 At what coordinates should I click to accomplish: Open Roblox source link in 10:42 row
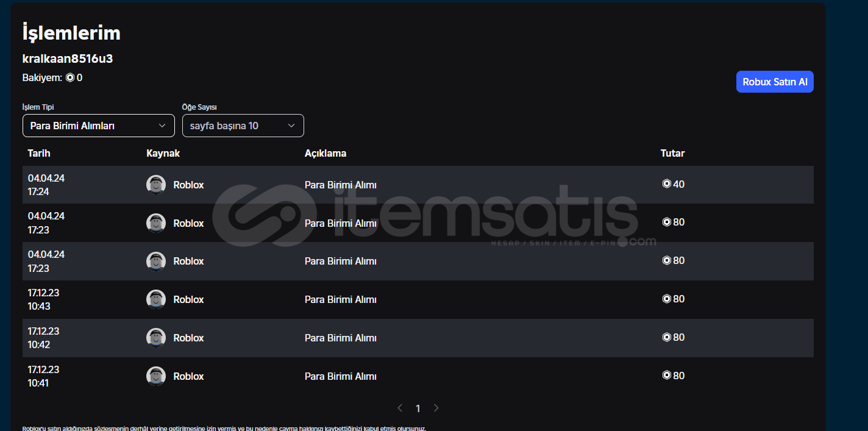(188, 338)
